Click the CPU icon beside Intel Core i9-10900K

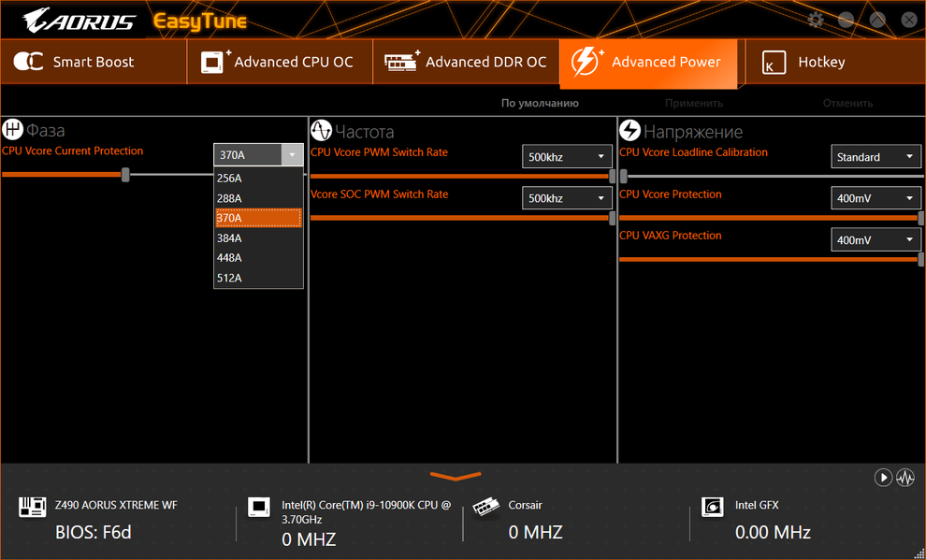(x=259, y=507)
